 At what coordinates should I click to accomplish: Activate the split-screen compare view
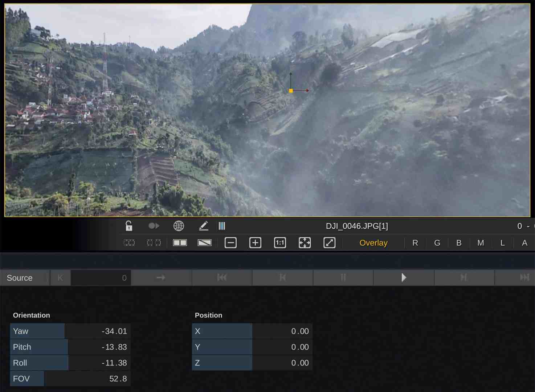(x=179, y=242)
